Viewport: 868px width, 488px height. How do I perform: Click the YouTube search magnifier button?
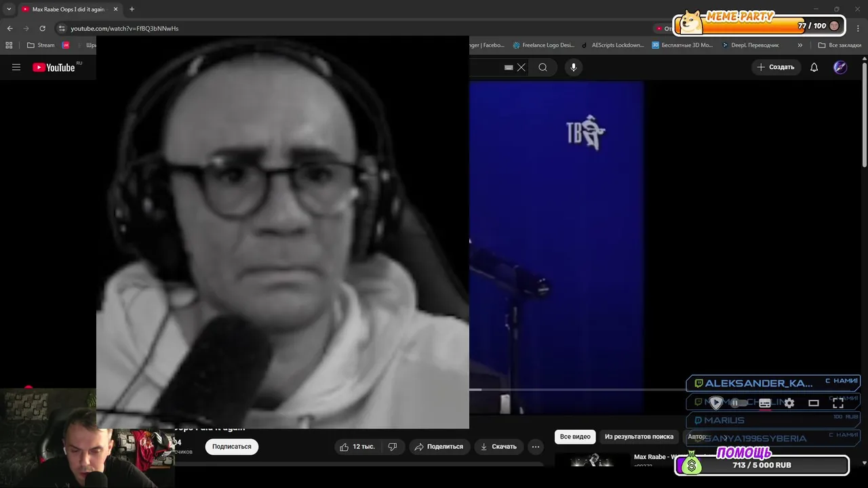pyautogui.click(x=542, y=67)
